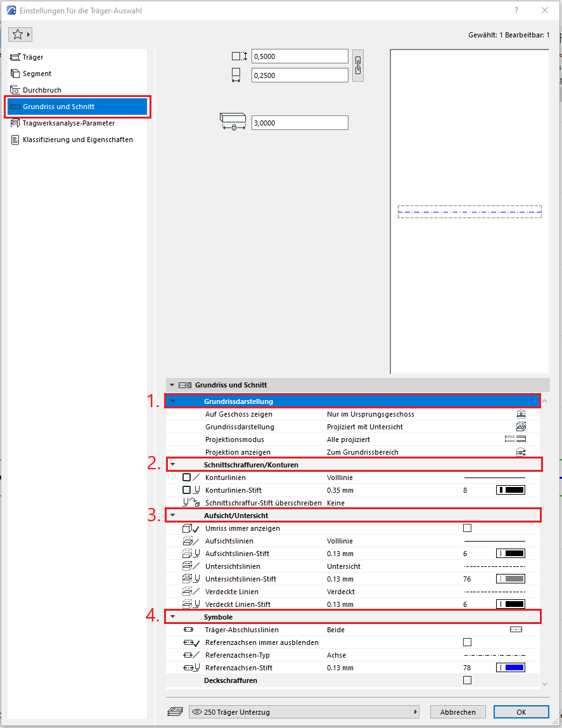Screen dimensions: 562x728
Task: Enable the Deckschraffuren checkbox
Action: point(468,680)
